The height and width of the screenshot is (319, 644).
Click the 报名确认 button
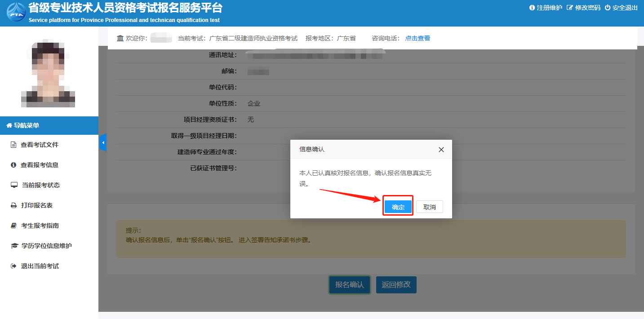(349, 285)
